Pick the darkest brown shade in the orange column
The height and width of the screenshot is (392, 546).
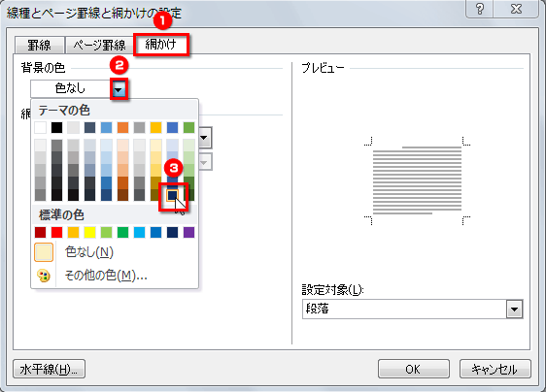pos(122,195)
